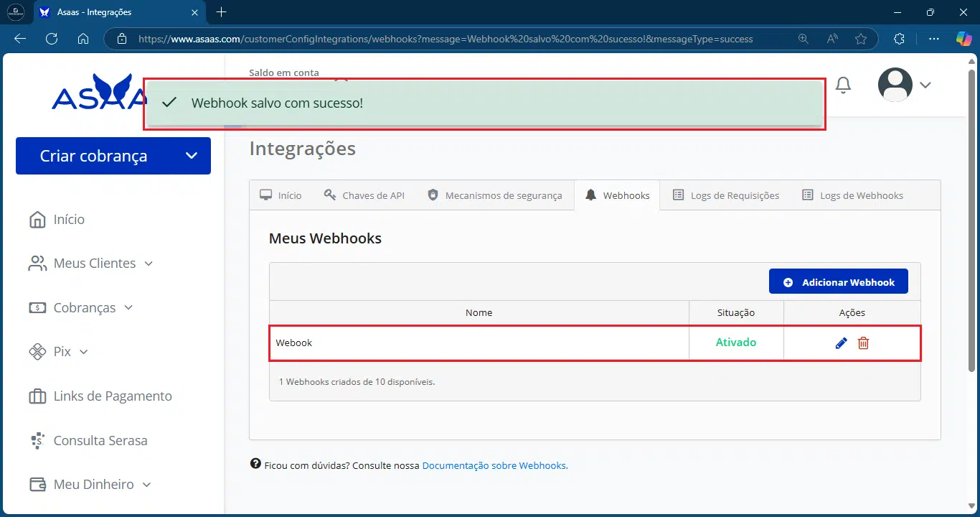The height and width of the screenshot is (517, 980).
Task: Select the Webhooks tab
Action: [x=617, y=195]
